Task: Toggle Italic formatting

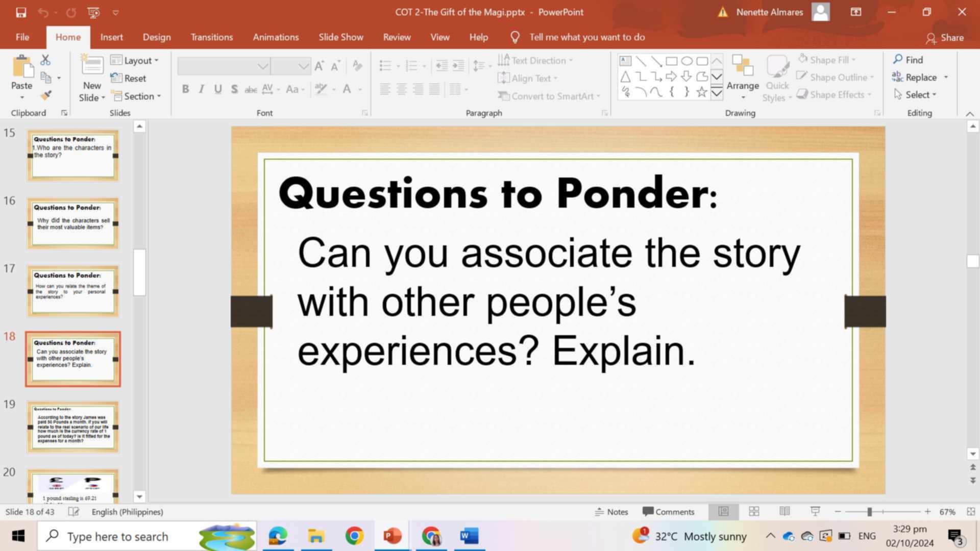Action: [202, 89]
